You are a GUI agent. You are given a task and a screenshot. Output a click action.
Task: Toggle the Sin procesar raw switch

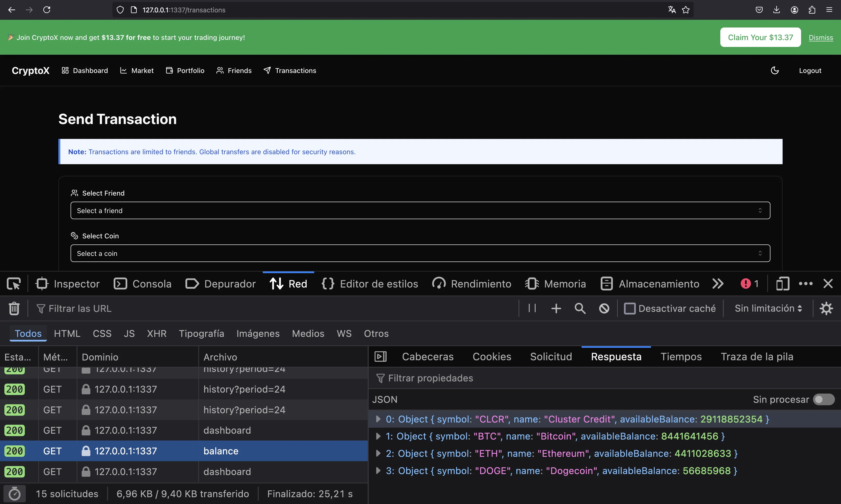pyautogui.click(x=824, y=399)
